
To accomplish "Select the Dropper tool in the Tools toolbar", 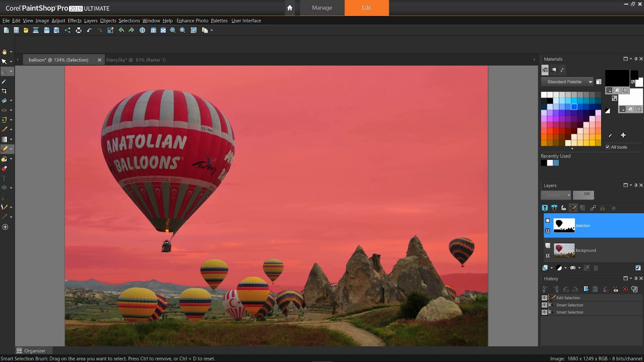I will 4,81.
